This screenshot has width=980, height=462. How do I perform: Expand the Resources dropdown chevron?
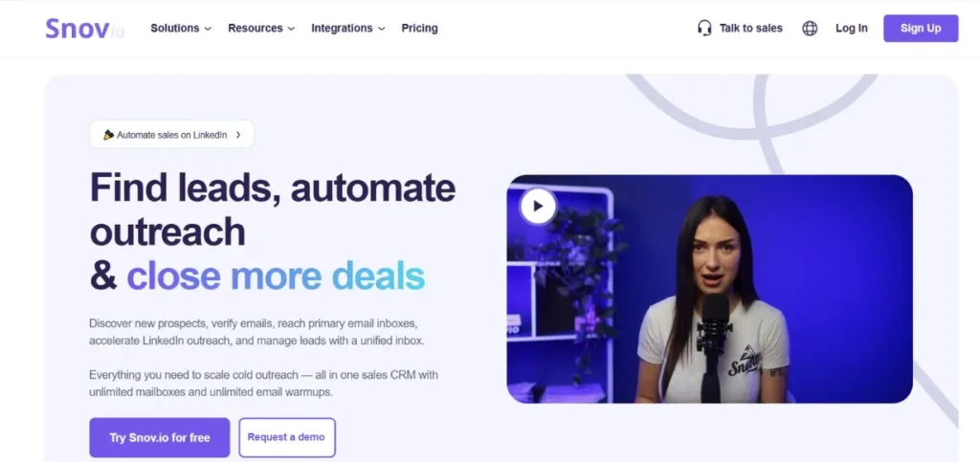(291, 29)
